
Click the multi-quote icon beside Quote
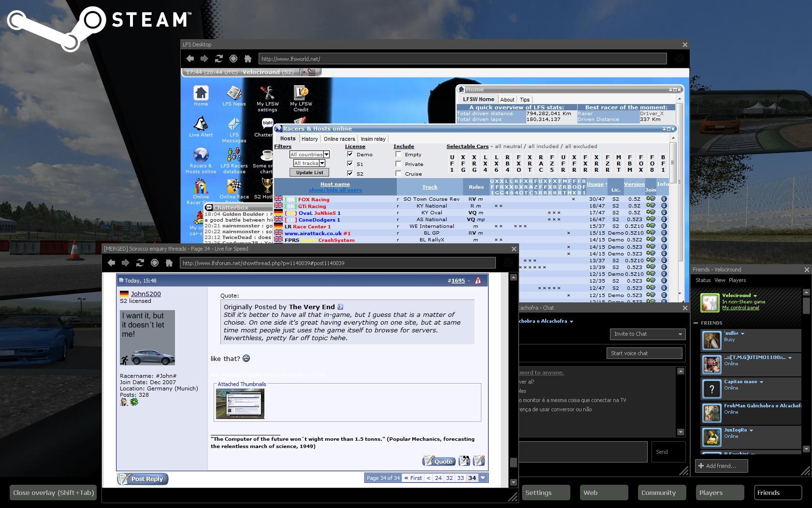(x=464, y=461)
